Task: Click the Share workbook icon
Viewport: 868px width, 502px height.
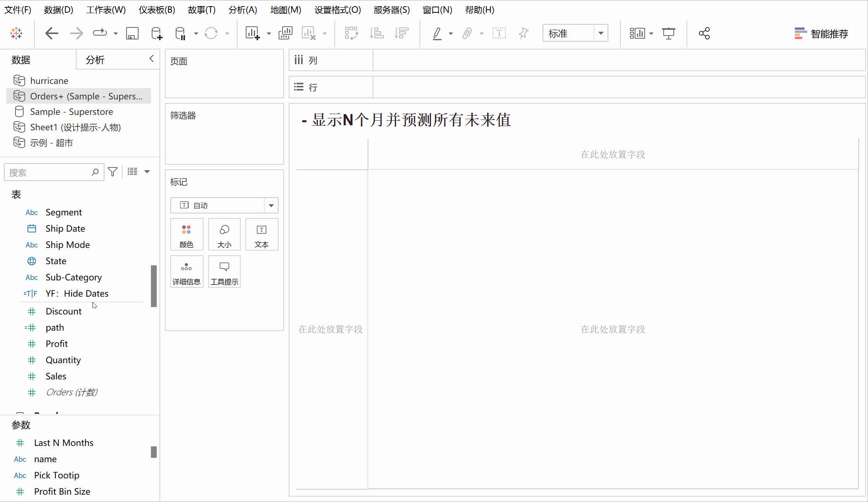Action: click(x=704, y=34)
